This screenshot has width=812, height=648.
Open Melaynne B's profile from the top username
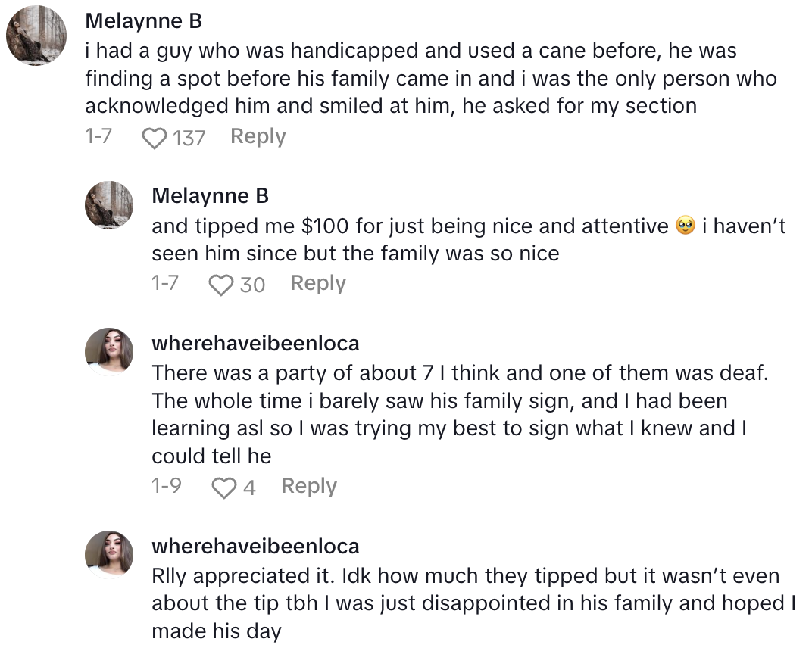143,21
